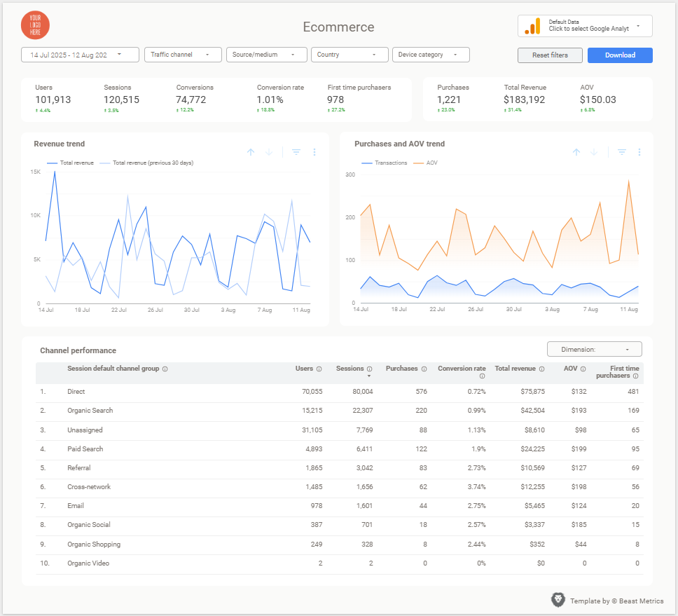The width and height of the screenshot is (678, 616).
Task: Click info icon next to Session default channel group
Action: coord(165,369)
